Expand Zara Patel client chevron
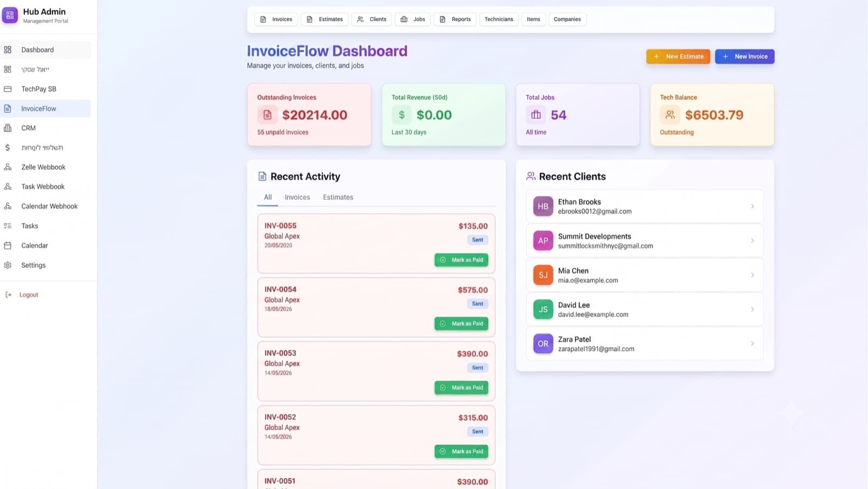 [752, 344]
